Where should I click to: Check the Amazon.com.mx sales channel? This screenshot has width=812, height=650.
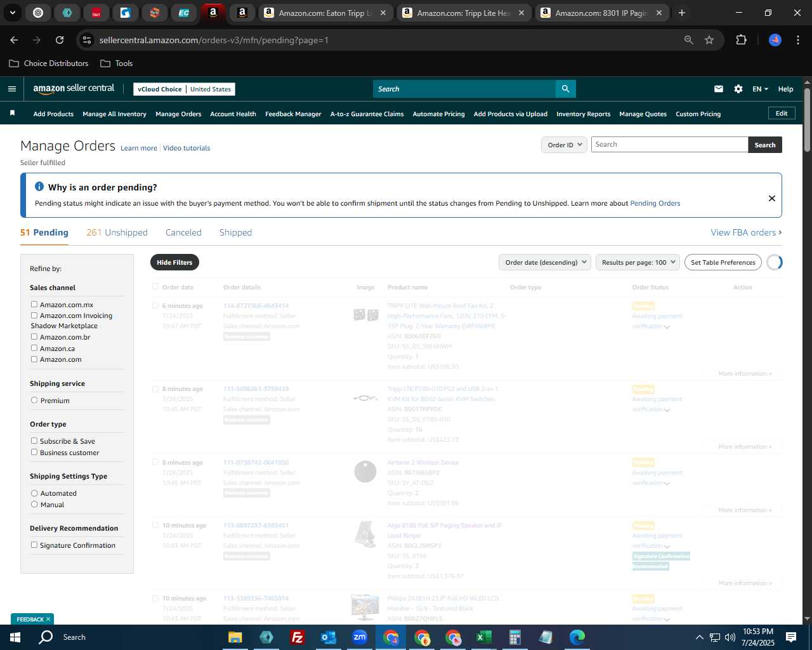[34, 304]
